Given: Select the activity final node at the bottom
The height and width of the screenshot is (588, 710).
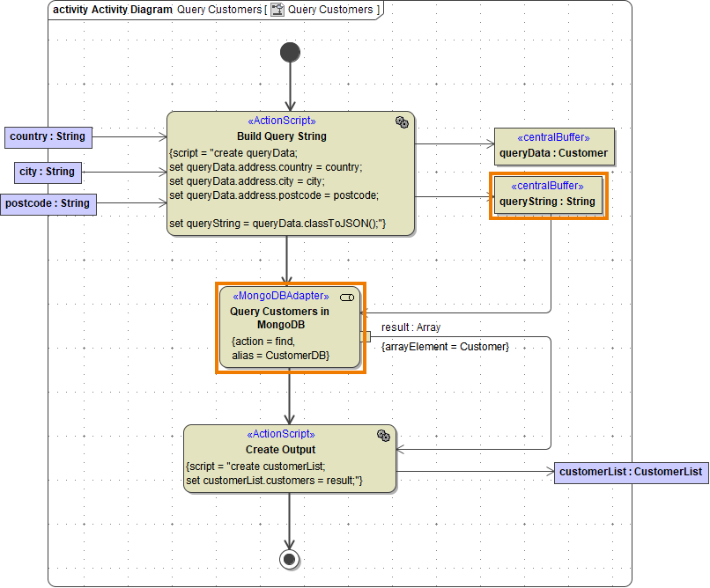Looking at the screenshot, I should (x=290, y=559).
